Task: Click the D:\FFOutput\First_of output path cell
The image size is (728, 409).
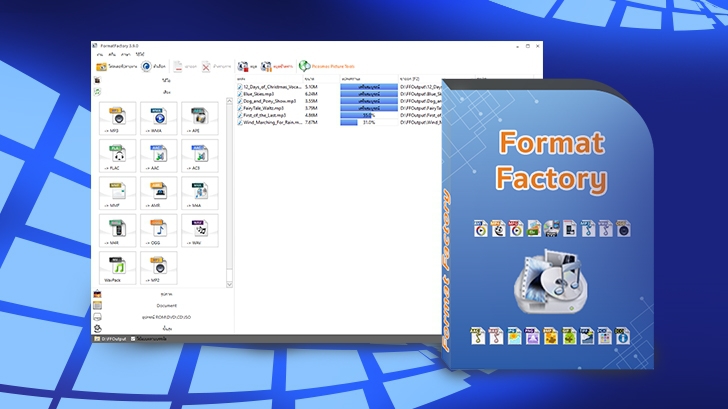Action: click(x=421, y=115)
